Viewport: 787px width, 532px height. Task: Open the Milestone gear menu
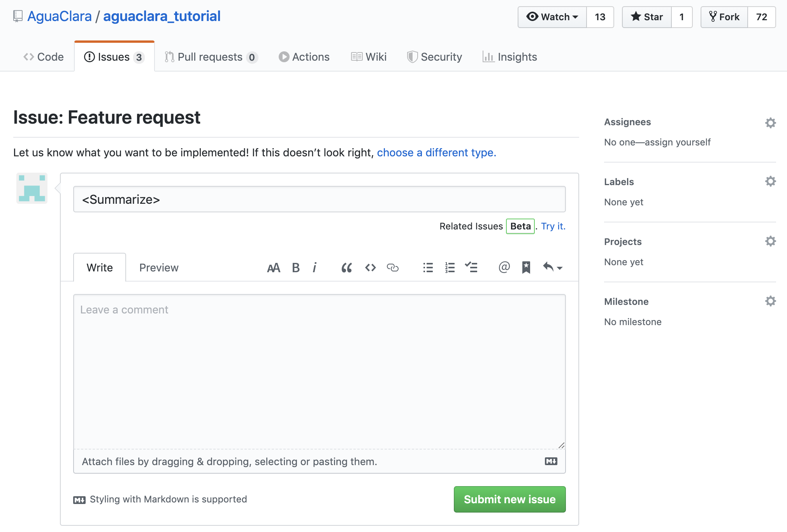(770, 301)
